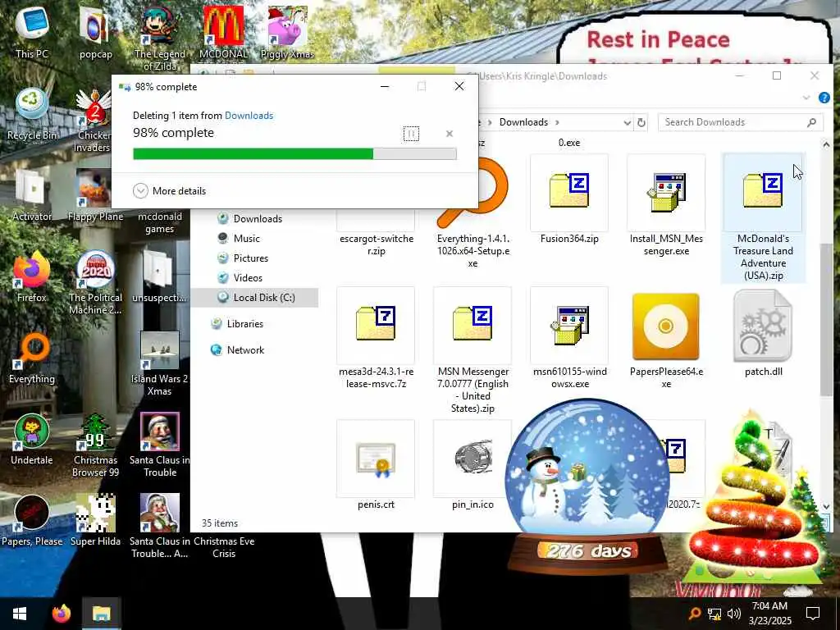Open the clock showing 7:04 AM
The width and height of the screenshot is (840, 630).
pos(769,614)
